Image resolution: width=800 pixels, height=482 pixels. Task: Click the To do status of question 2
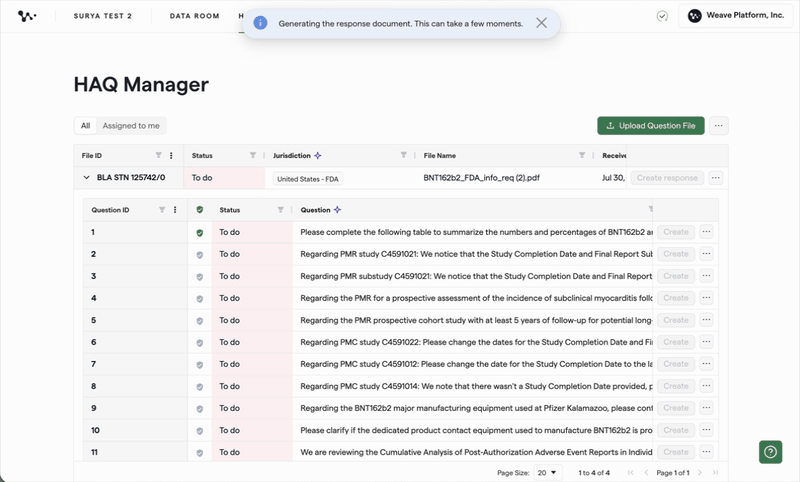(x=229, y=254)
